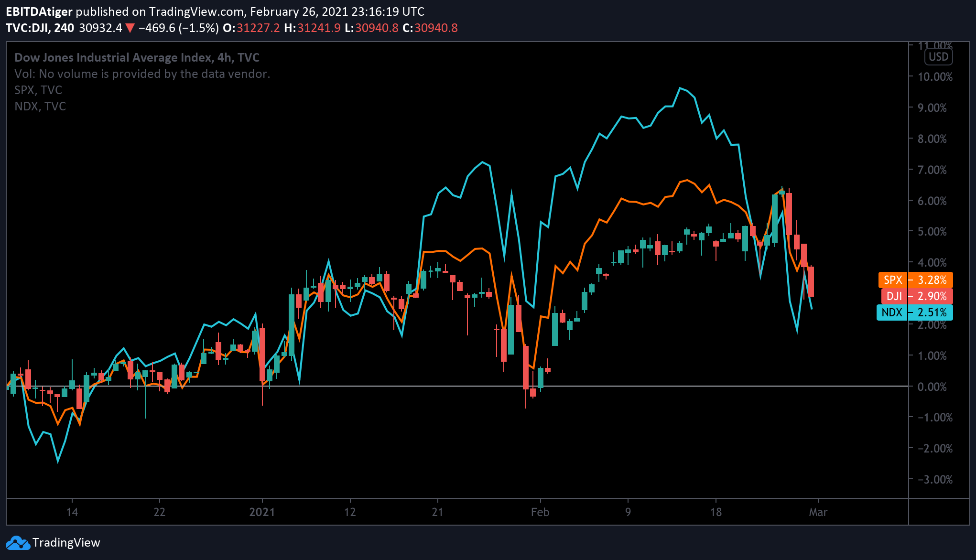Click the TradingView cloud logo icon

18,543
